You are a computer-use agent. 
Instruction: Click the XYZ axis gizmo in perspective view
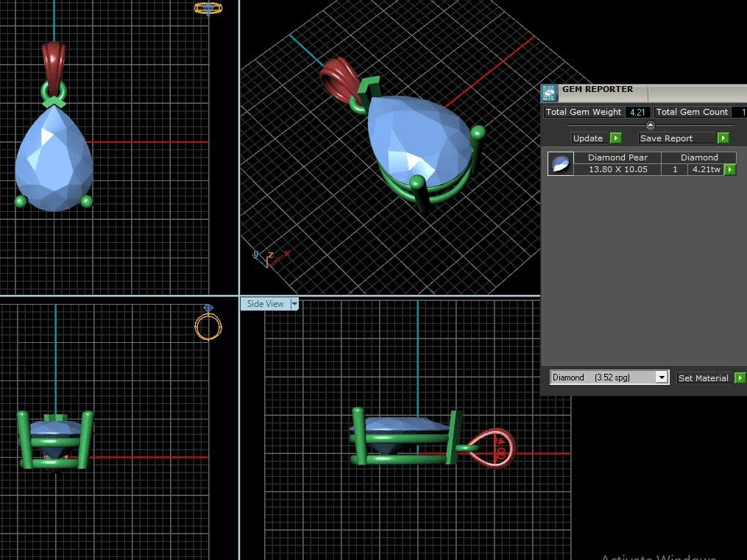[x=271, y=258]
